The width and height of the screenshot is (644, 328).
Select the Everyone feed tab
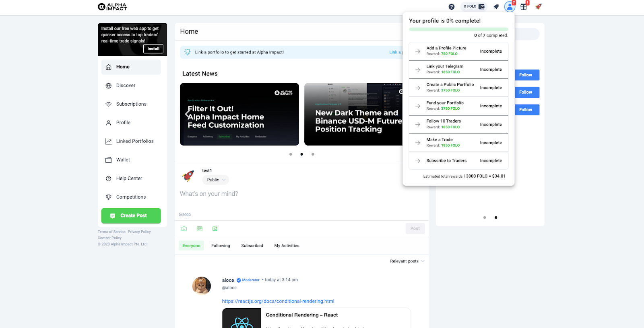[x=191, y=246]
